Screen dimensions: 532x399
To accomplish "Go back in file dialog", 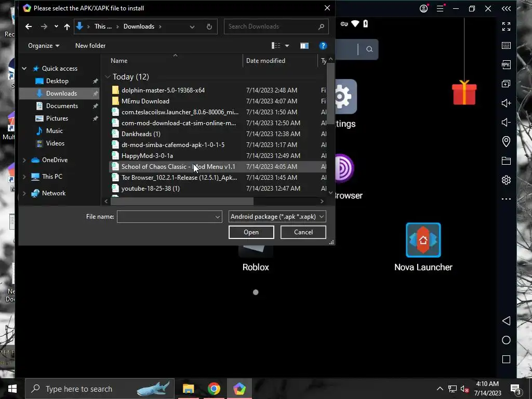I will [x=29, y=26].
